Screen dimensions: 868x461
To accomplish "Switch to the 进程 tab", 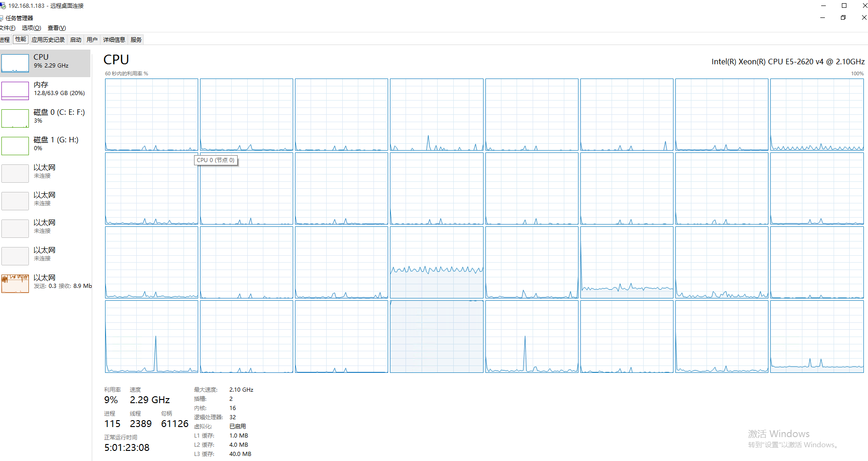I will point(6,39).
